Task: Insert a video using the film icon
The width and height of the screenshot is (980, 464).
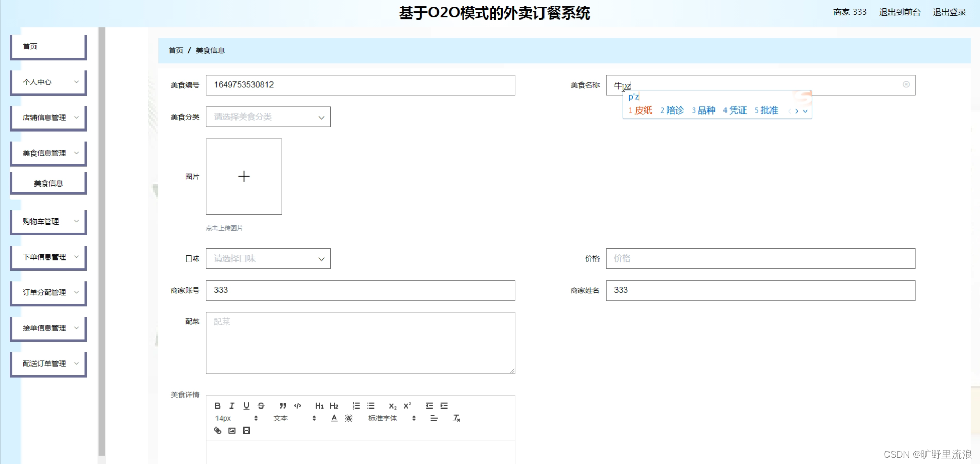Action: 246,430
